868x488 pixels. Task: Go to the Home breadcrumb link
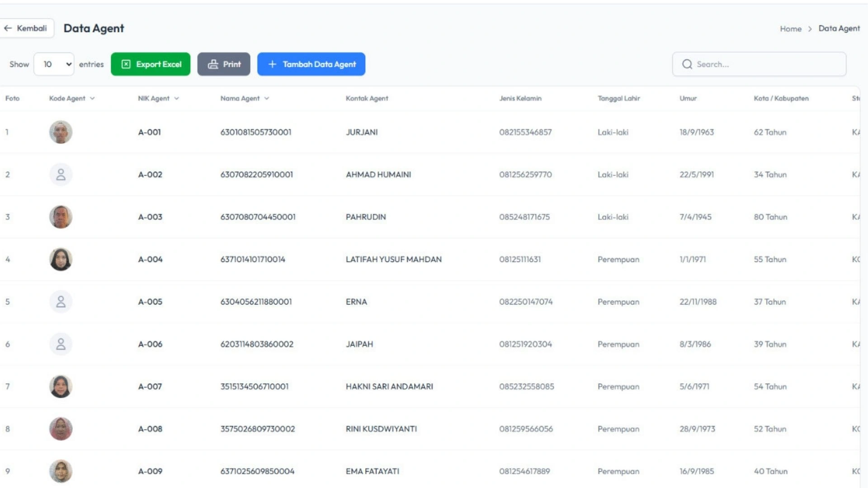[790, 28]
